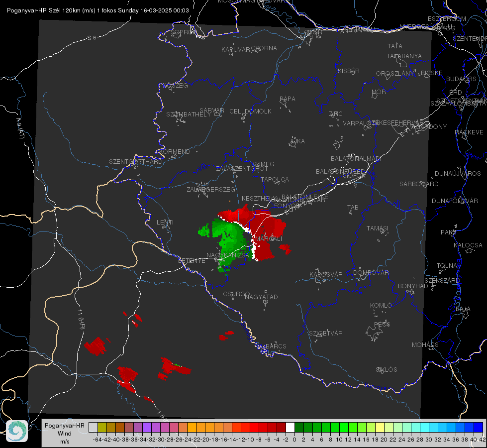487x448 pixels.
Task: Click the KALOCSA city label
Action: [x=468, y=245]
